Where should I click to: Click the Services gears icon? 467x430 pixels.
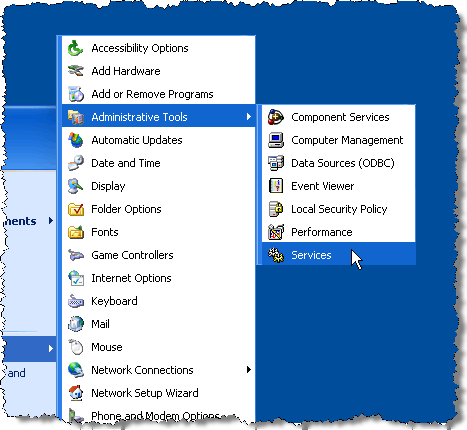(276, 255)
